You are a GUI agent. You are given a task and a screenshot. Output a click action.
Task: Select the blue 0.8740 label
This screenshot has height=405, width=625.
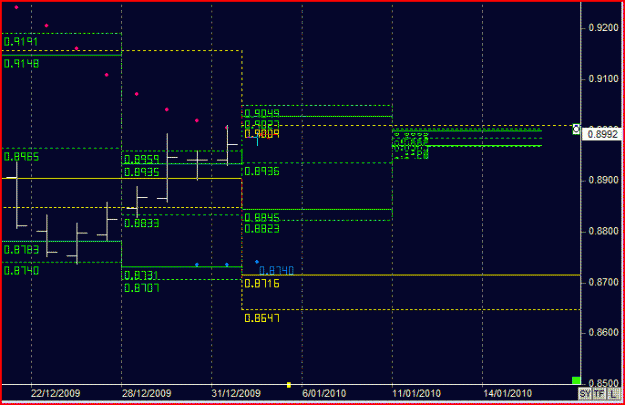pyautogui.click(x=277, y=271)
